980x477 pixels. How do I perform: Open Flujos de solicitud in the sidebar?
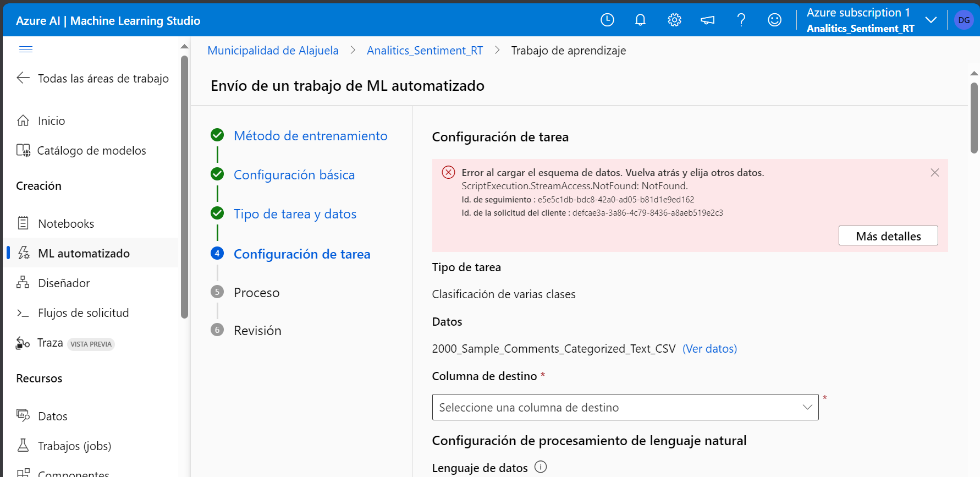(x=84, y=312)
